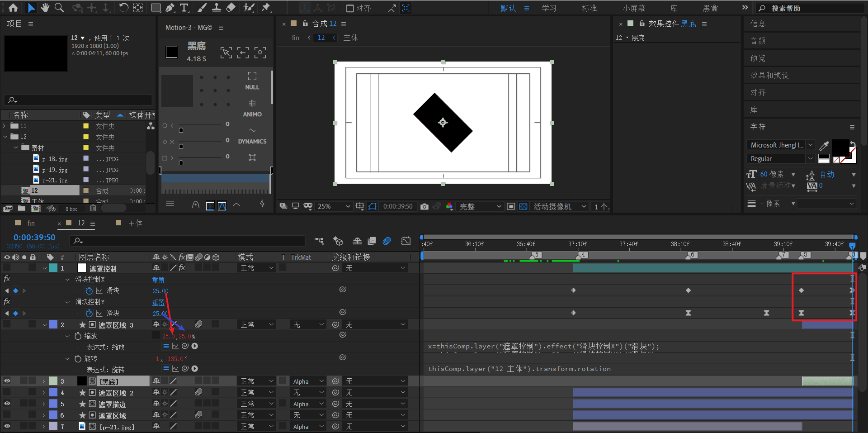Toggle region of interest button in viewer
The image size is (868, 433).
coord(510,206)
